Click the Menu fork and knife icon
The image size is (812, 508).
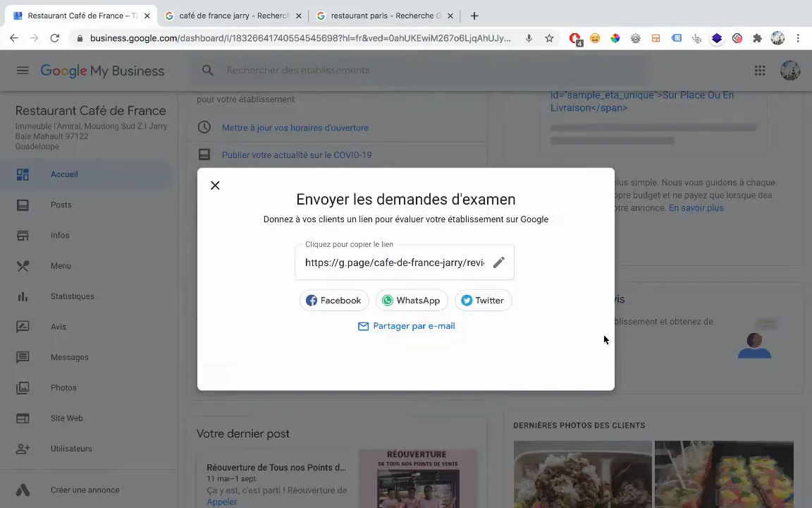tap(23, 266)
